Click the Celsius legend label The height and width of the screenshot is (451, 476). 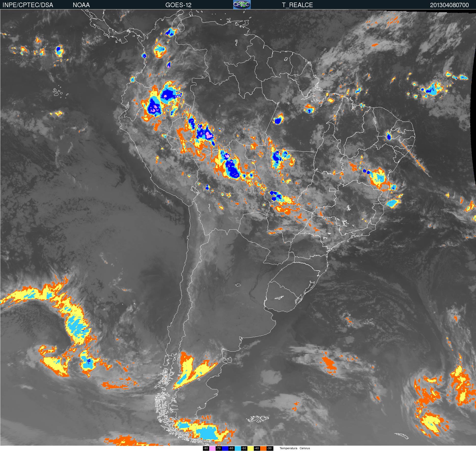[x=305, y=448]
